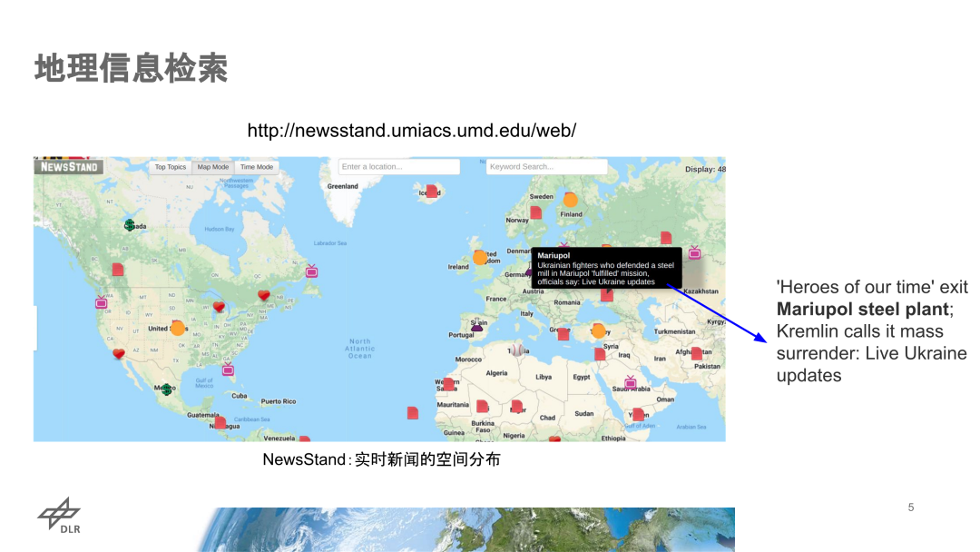Select the orange circle over United Kingdom
This screenshot has height=552, width=980.
click(480, 258)
